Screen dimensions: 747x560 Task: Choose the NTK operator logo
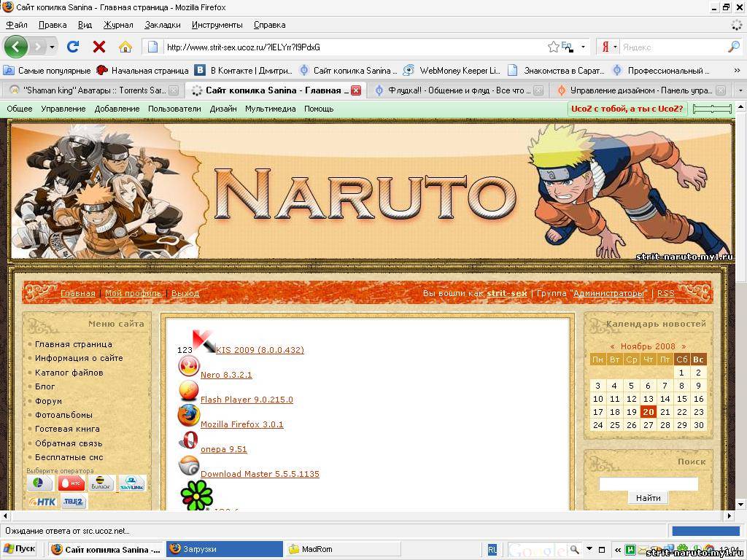(x=42, y=502)
